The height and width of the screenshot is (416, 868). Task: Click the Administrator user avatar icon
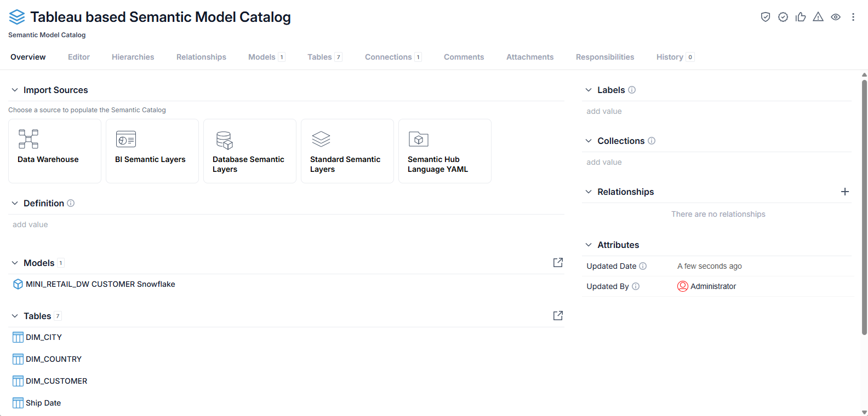coord(683,286)
